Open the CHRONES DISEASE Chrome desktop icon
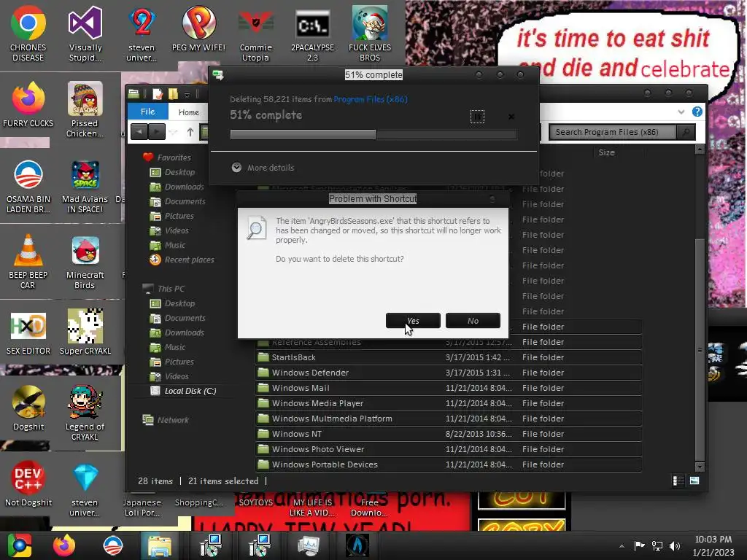This screenshot has height=560, width=747. point(28,34)
